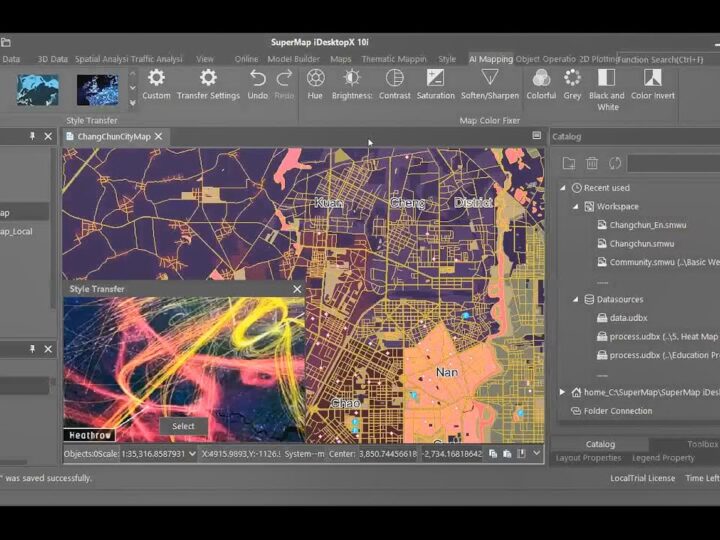This screenshot has height=540, width=720.
Task: Apply Black and White color fixer
Action: click(x=607, y=90)
